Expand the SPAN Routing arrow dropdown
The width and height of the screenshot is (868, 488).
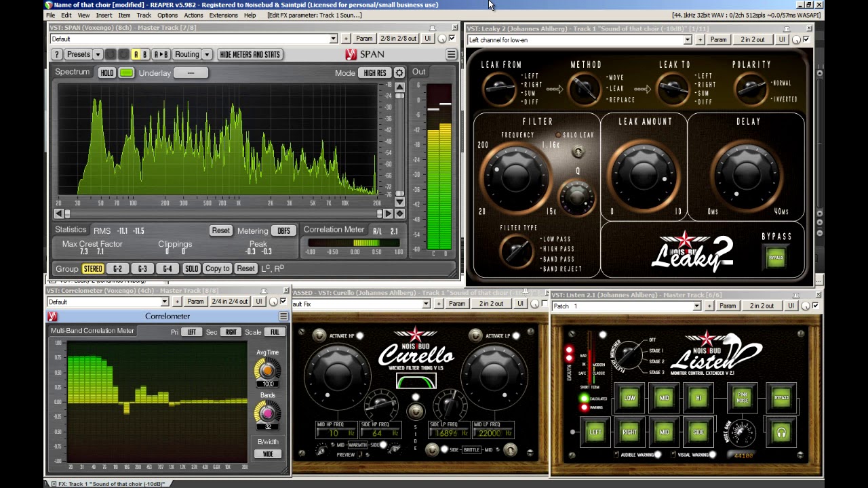(207, 54)
